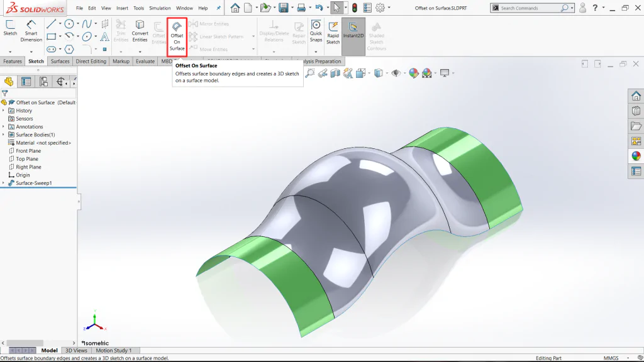Activate Offset On Surface tool
Viewport: 644px width, 362px height.
177,37
